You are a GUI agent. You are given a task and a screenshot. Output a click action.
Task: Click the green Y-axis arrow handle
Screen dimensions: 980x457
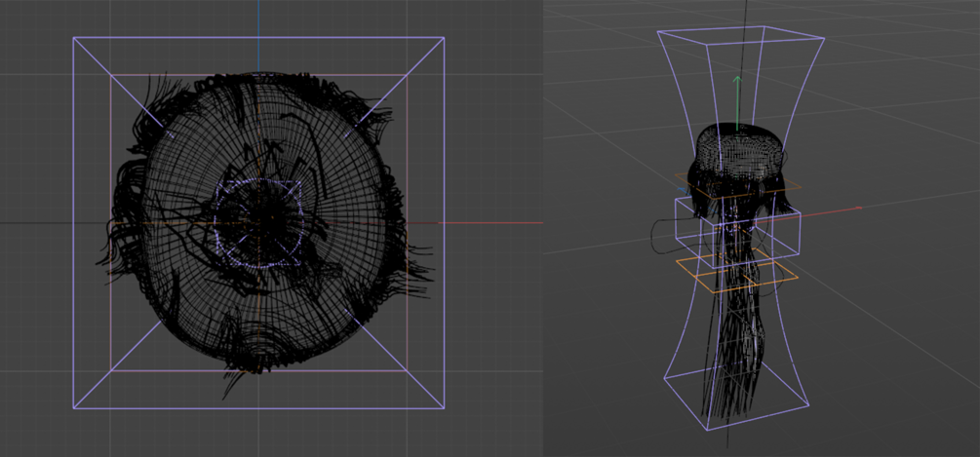[737, 103]
